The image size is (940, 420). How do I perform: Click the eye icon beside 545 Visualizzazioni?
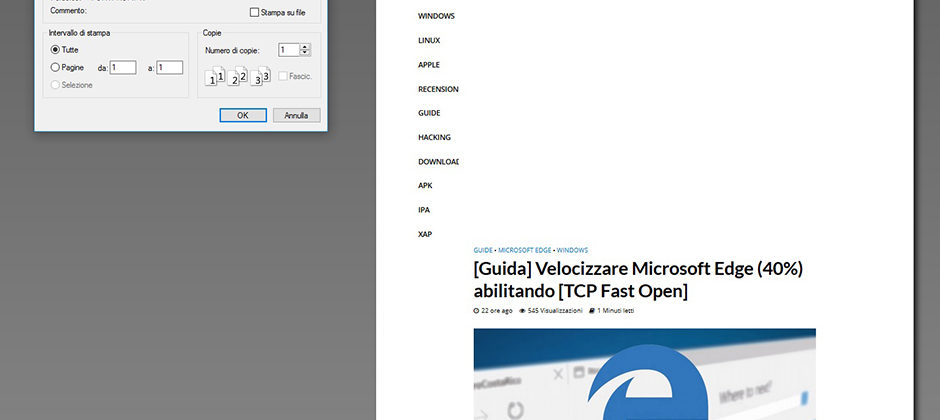pos(522,311)
